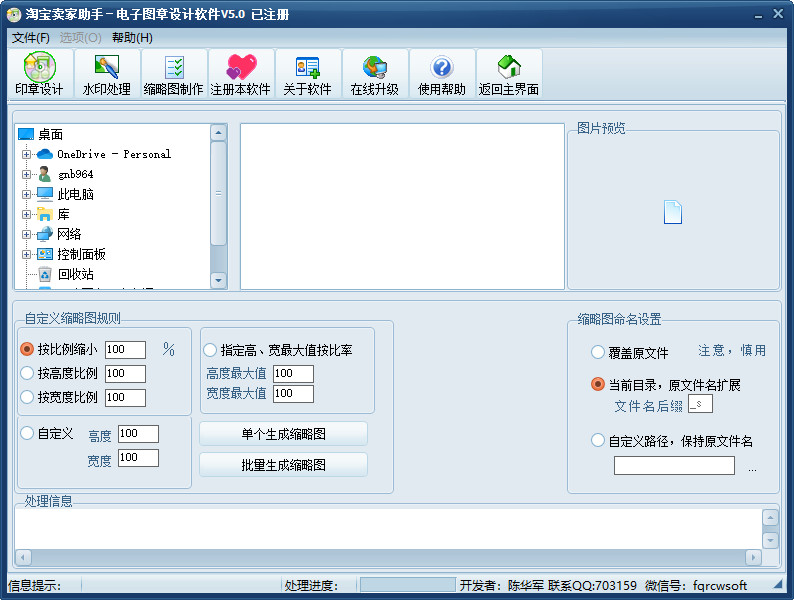The width and height of the screenshot is (794, 600).
Task: Click 返回主界面 home icon
Action: click(x=509, y=67)
